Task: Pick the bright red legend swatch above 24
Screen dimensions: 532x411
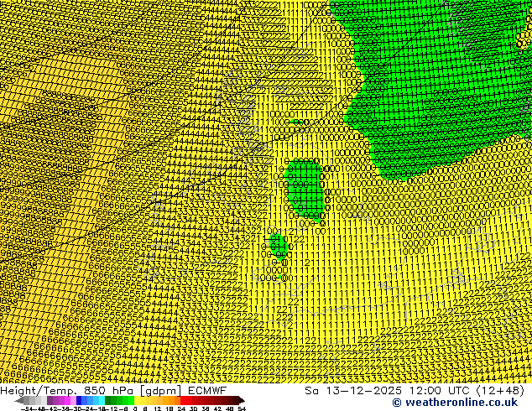Action: pyautogui.click(x=183, y=400)
